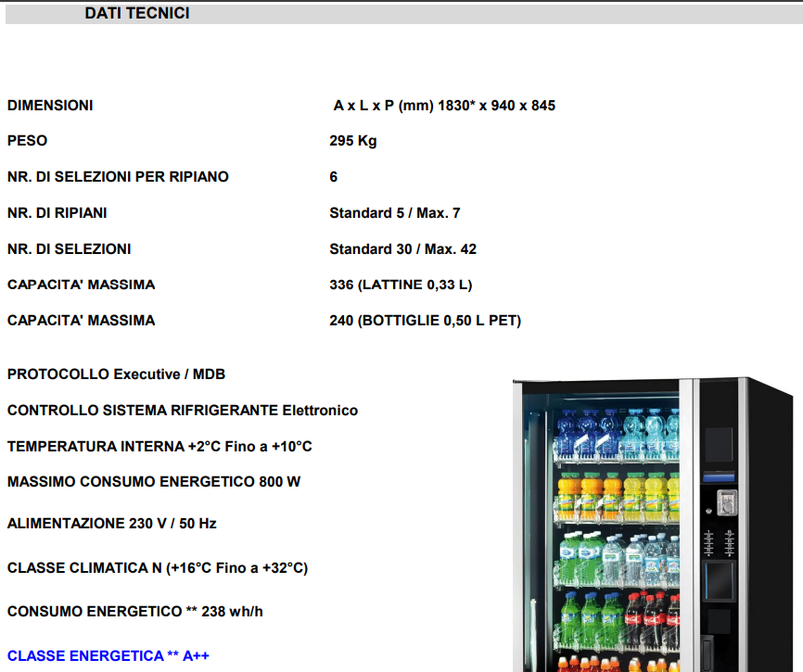Click the DIMENSIONI label
The width and height of the screenshot is (803, 672).
[x=50, y=106]
